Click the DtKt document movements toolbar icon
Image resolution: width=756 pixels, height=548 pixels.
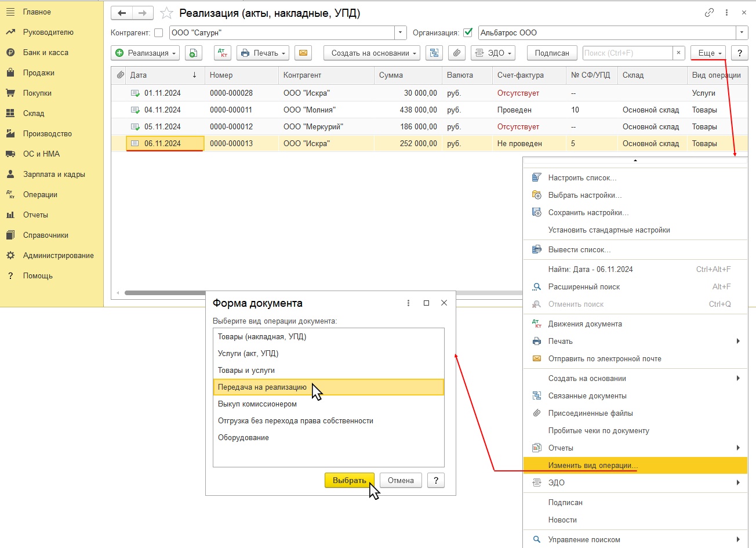coord(223,53)
